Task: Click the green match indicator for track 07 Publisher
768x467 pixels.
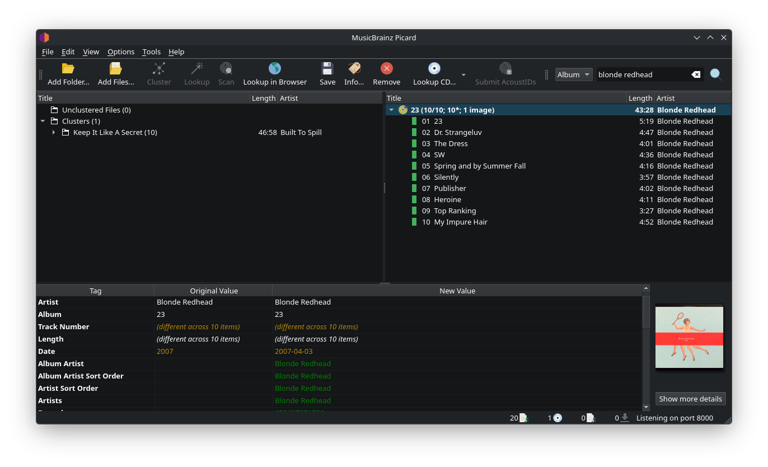Action: (414, 189)
